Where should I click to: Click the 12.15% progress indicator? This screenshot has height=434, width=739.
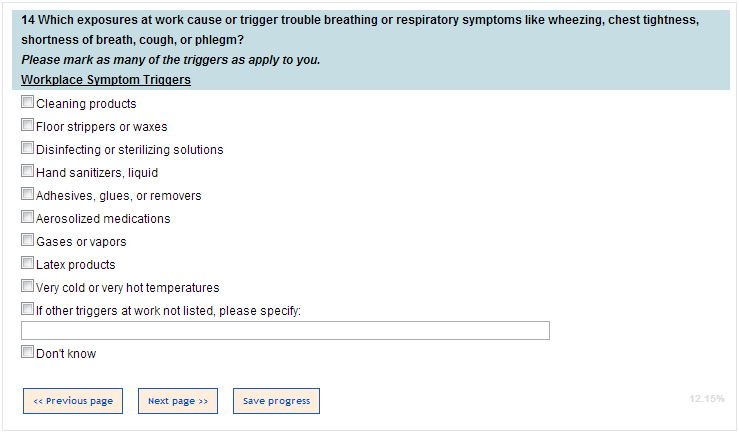tap(706, 399)
